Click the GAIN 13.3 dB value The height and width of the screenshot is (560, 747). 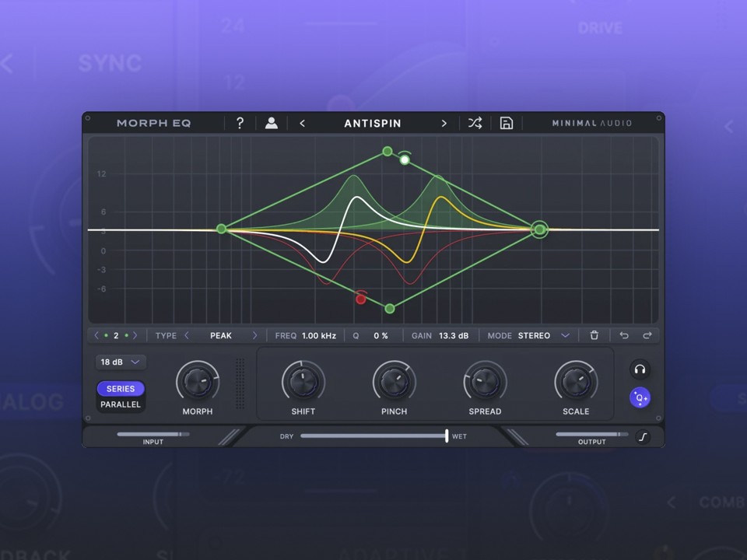(454, 335)
